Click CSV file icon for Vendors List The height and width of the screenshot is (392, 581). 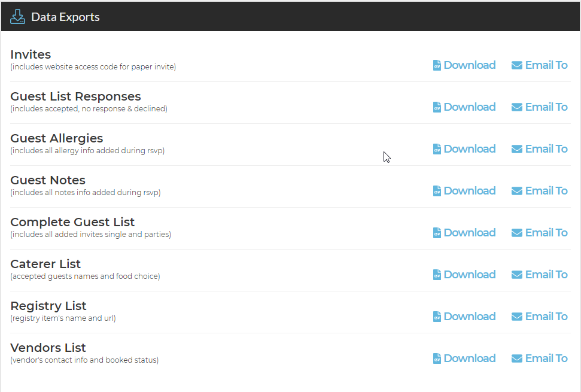(x=437, y=358)
